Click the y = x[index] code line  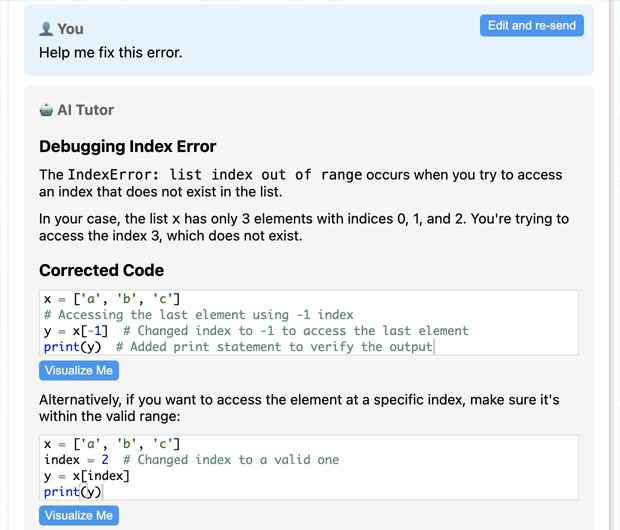click(87, 476)
